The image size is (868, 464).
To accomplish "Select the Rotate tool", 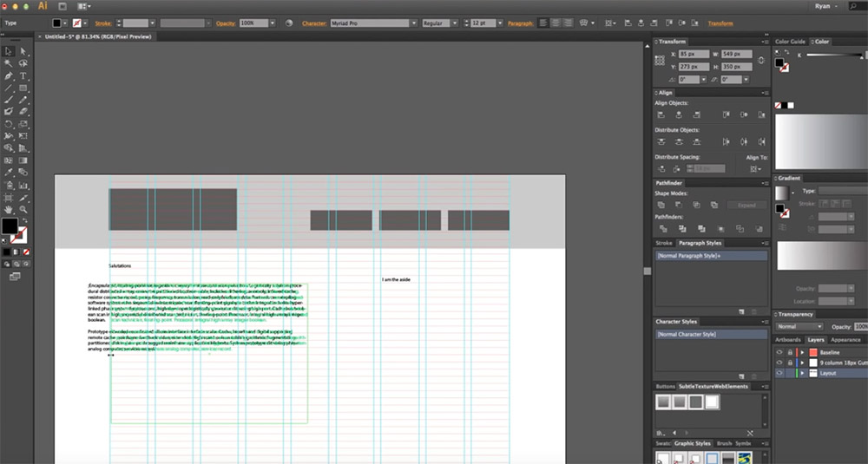I will (9, 124).
